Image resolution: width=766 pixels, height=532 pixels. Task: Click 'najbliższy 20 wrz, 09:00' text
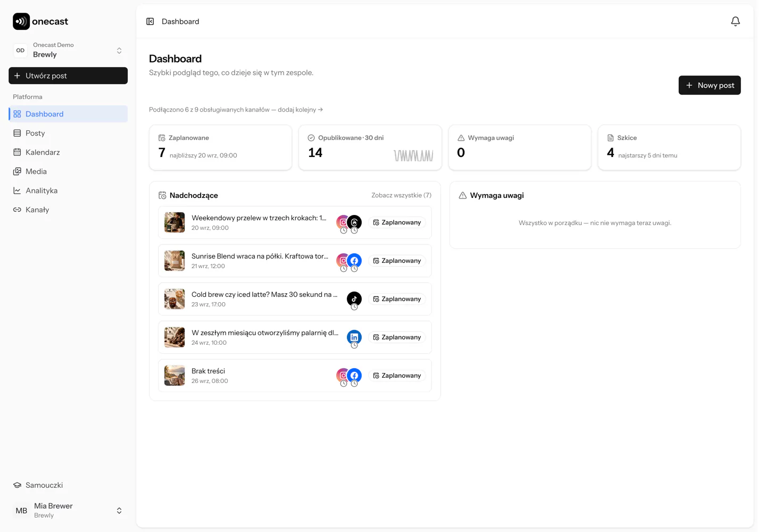coord(203,155)
